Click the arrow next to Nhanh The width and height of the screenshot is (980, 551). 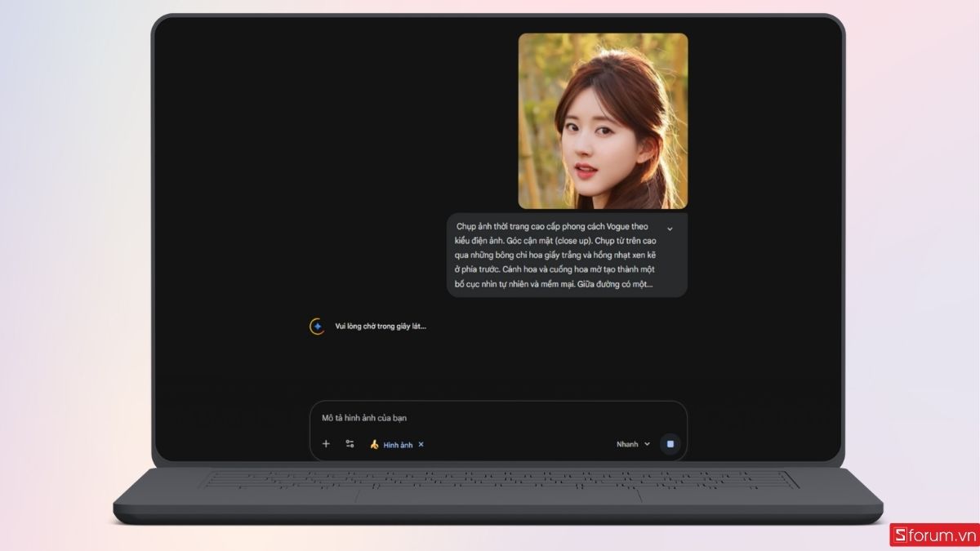[648, 444]
